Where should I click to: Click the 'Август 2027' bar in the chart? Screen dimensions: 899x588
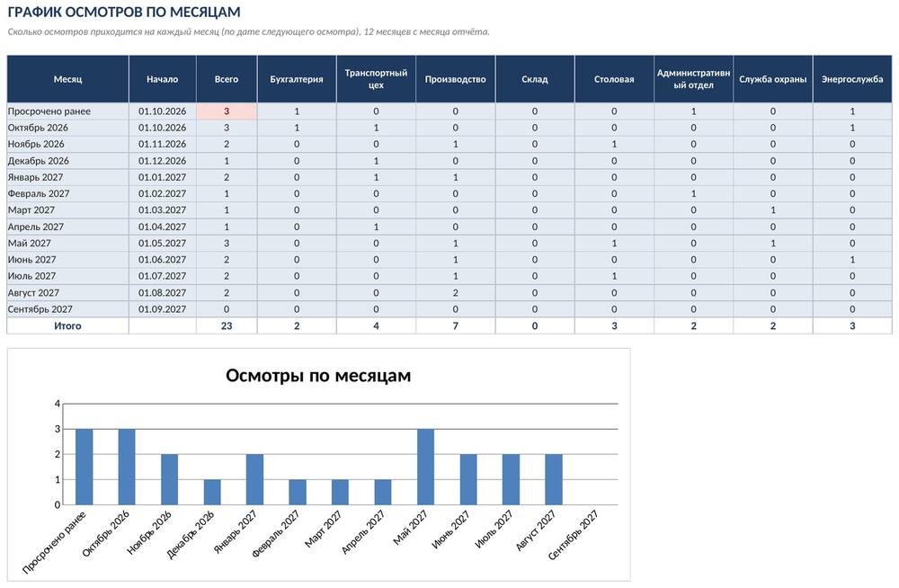point(554,479)
